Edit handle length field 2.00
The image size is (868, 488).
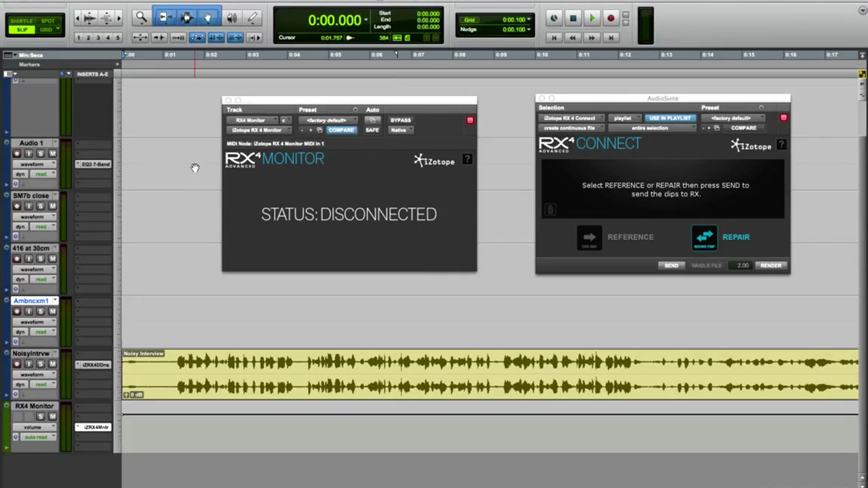coord(741,266)
